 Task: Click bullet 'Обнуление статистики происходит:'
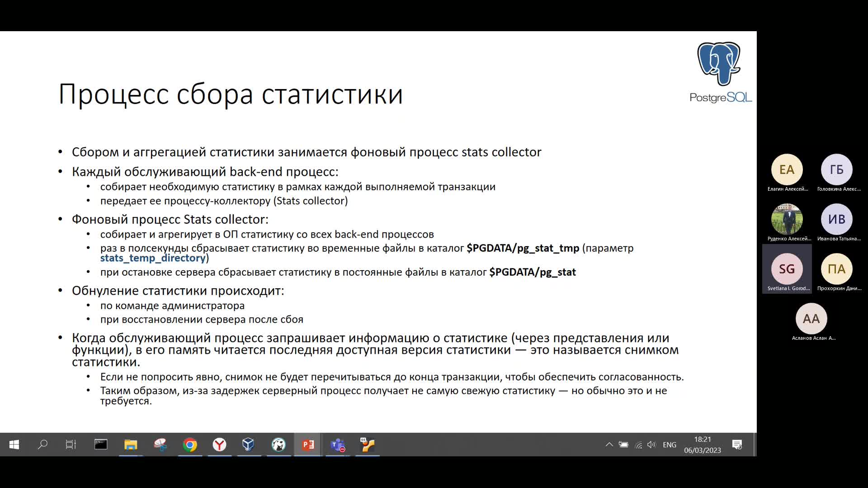click(x=178, y=291)
